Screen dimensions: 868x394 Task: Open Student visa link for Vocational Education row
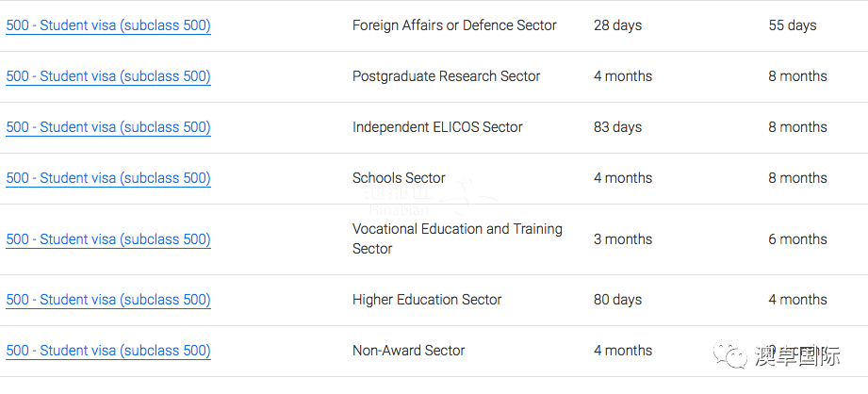[108, 239]
